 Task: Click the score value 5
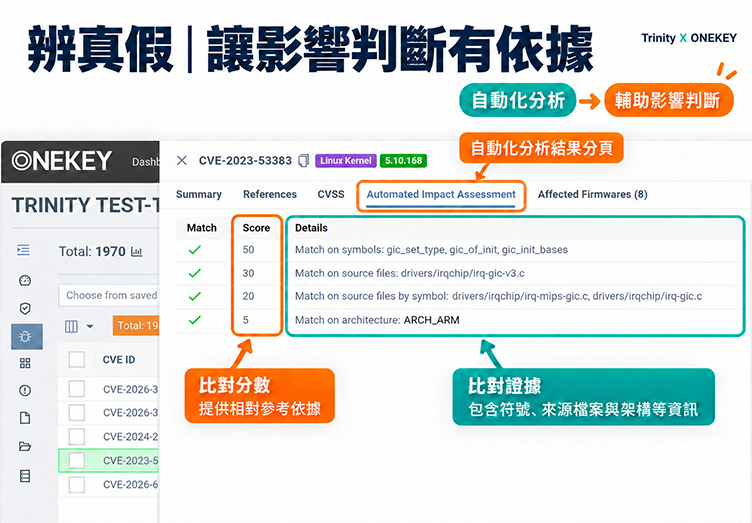(246, 320)
